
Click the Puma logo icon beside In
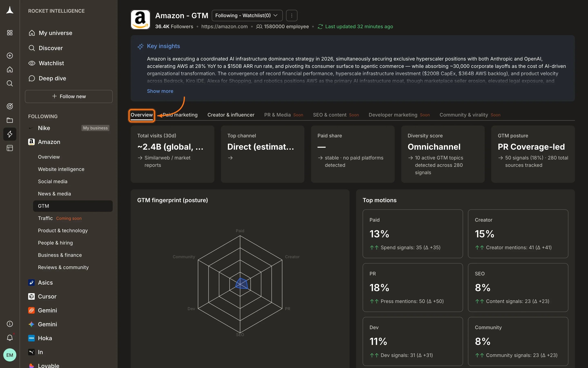[x=31, y=352]
